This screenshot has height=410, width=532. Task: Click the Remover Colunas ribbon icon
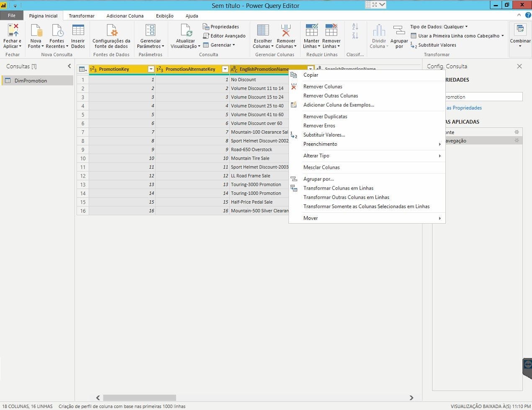[286, 31]
